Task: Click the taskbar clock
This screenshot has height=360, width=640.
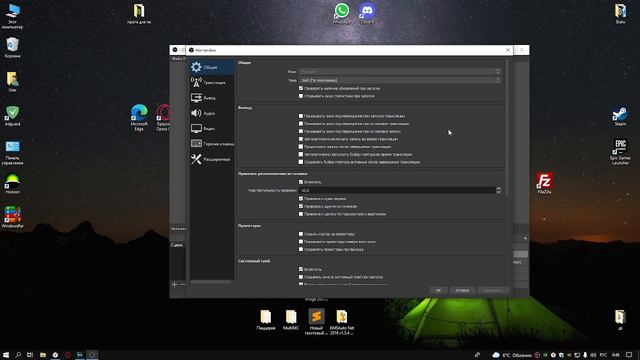Action: (616, 355)
